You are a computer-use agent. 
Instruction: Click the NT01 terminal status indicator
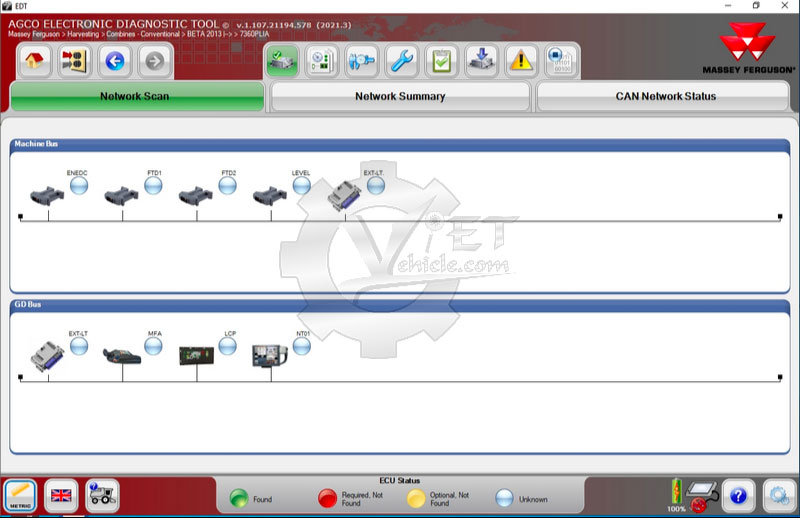point(301,346)
